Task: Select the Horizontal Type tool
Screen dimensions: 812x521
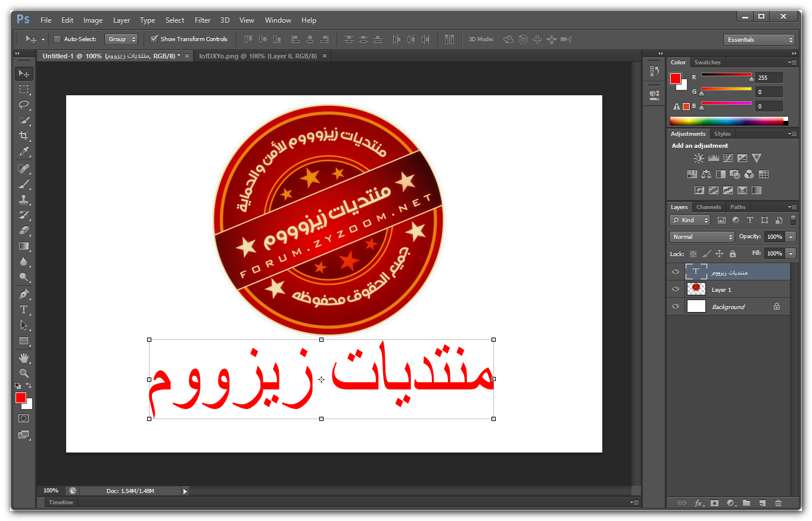Action: (x=24, y=310)
